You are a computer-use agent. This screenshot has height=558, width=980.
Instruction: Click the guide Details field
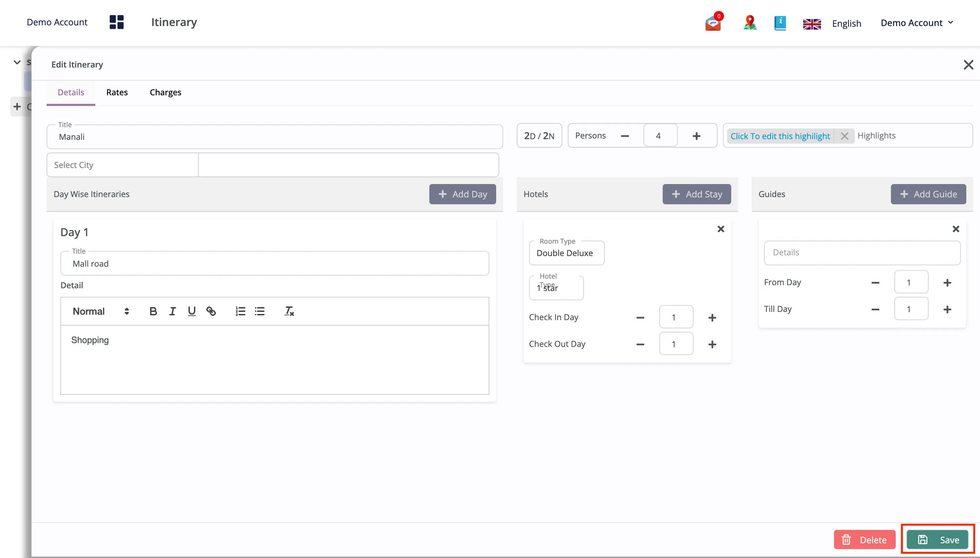[x=862, y=253]
